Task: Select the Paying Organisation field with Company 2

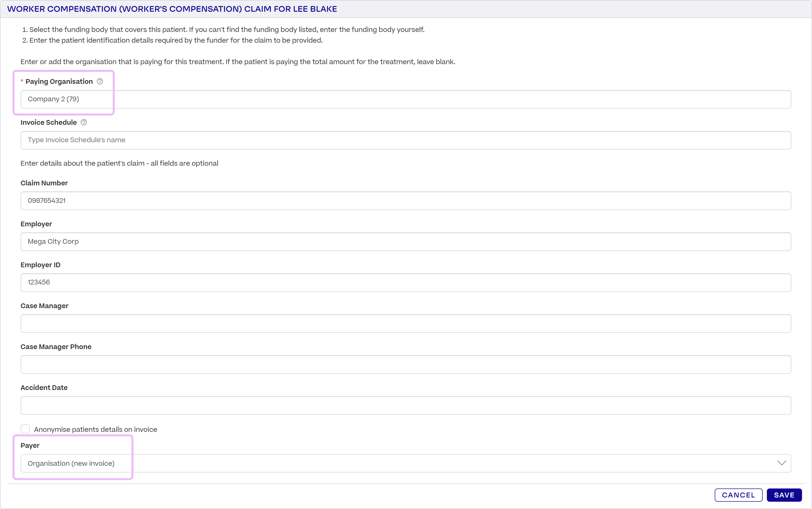Action: pos(406,99)
